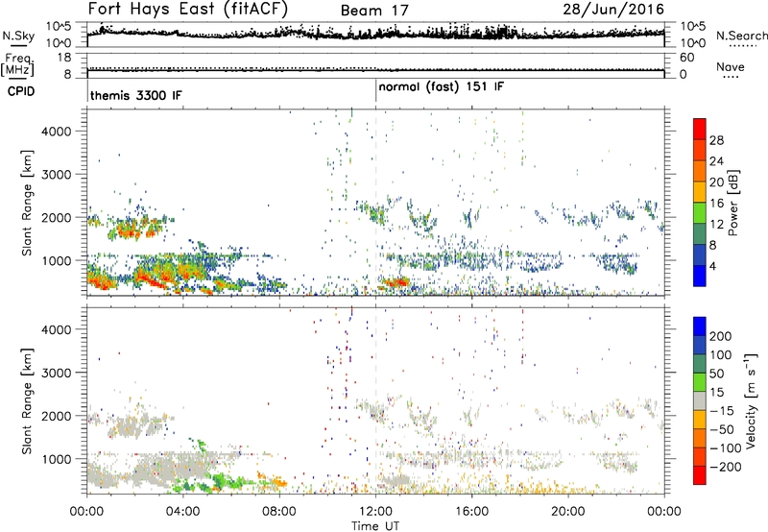Screen dimensions: 768x532
Task: Pick the yellow -15 to -50 Velocity swatch
Action: (700, 420)
